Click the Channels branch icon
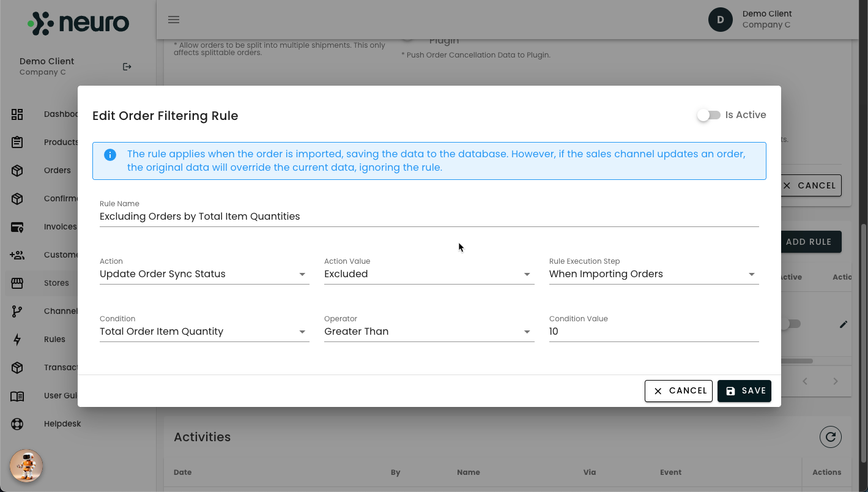The image size is (868, 492). (x=17, y=311)
